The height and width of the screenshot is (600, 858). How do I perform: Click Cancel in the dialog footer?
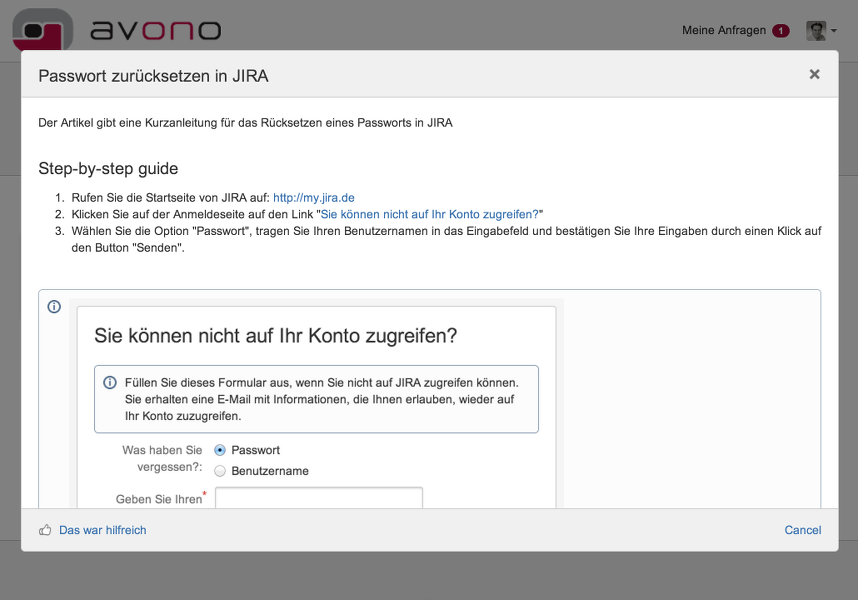pos(803,530)
